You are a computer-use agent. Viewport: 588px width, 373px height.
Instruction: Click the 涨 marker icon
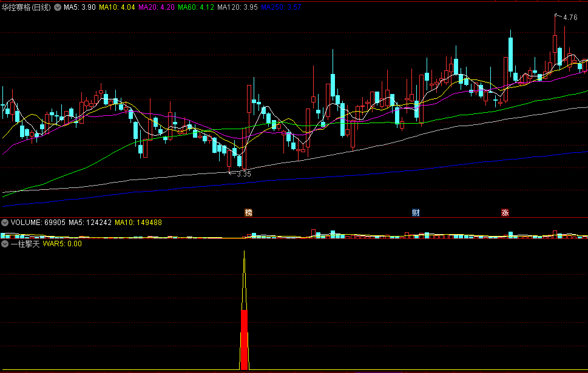coord(505,212)
